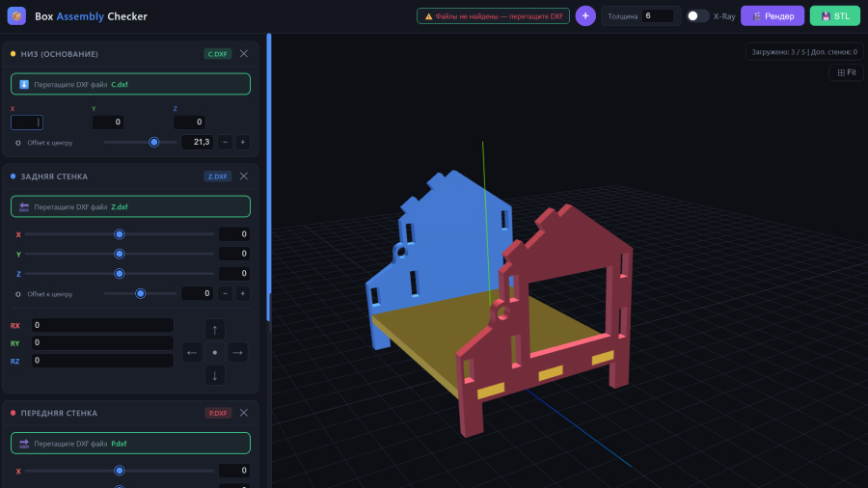
Task: Click the Z.DXF file badge
Action: click(x=218, y=176)
